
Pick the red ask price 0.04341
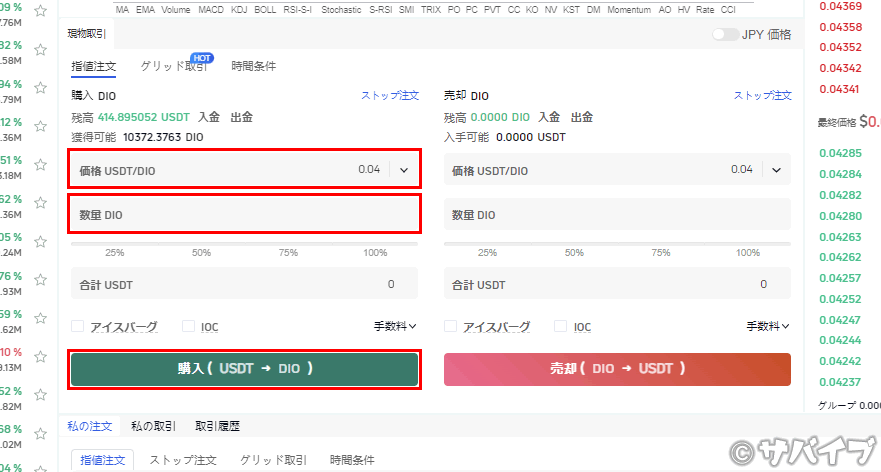[x=839, y=89]
